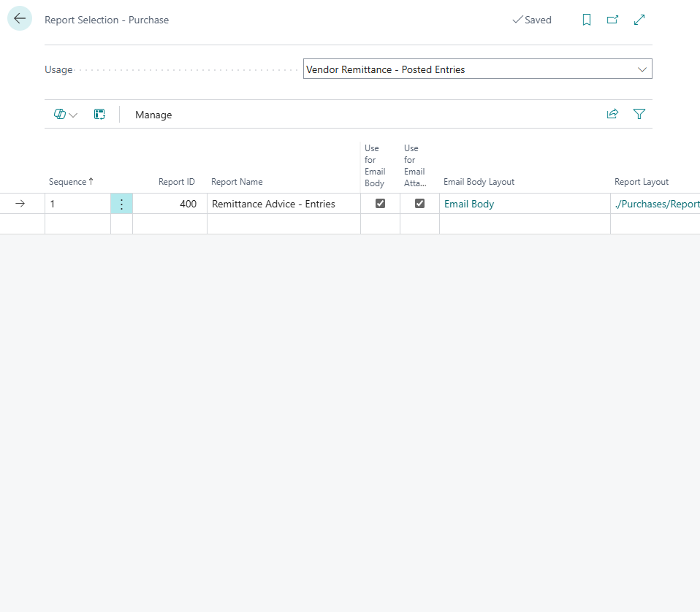Open the bookmark icon to pin this page
The width and height of the screenshot is (700, 612).
tap(587, 20)
